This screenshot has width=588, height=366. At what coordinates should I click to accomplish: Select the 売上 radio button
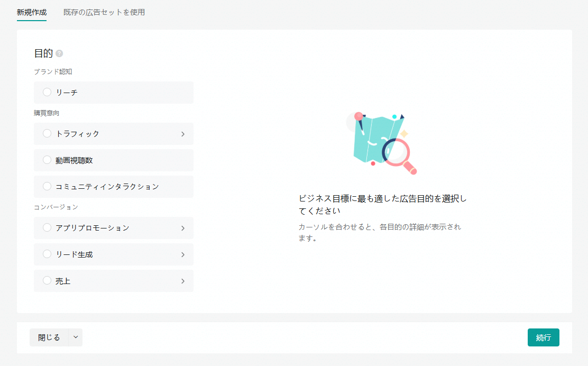click(x=47, y=281)
